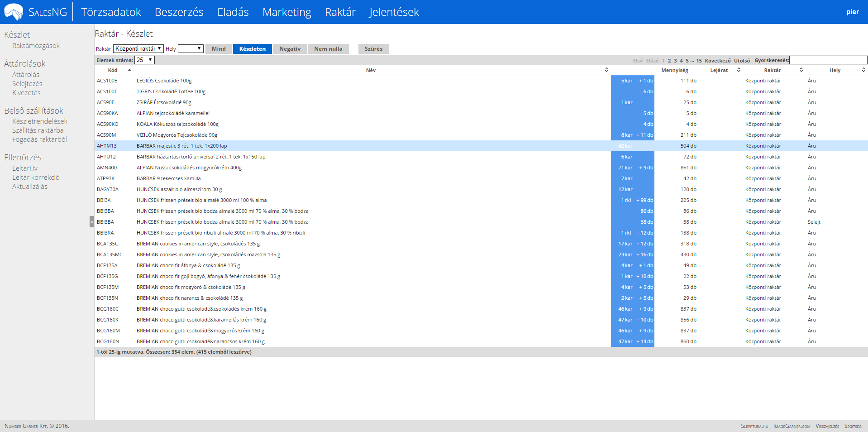Click Utolsó last page link
The image size is (868, 432).
[x=742, y=61]
